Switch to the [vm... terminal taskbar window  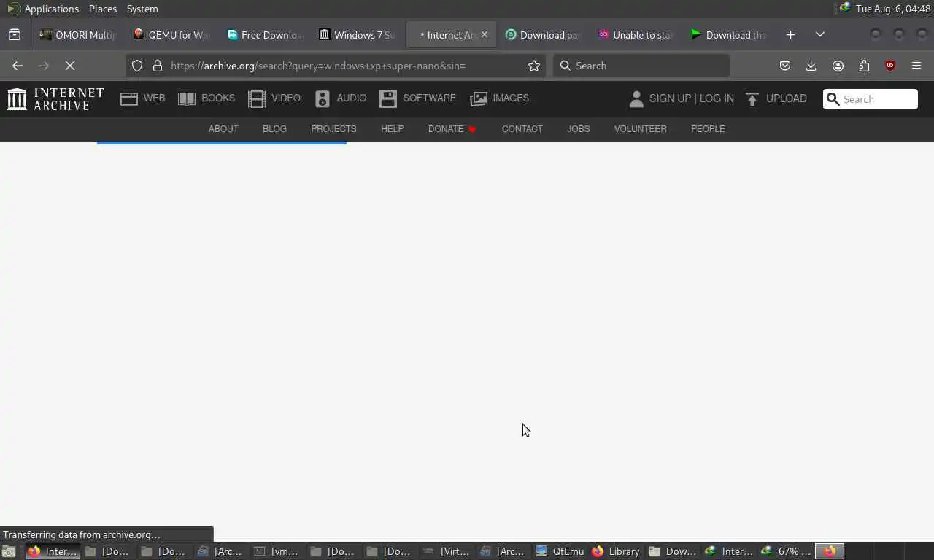[277, 551]
